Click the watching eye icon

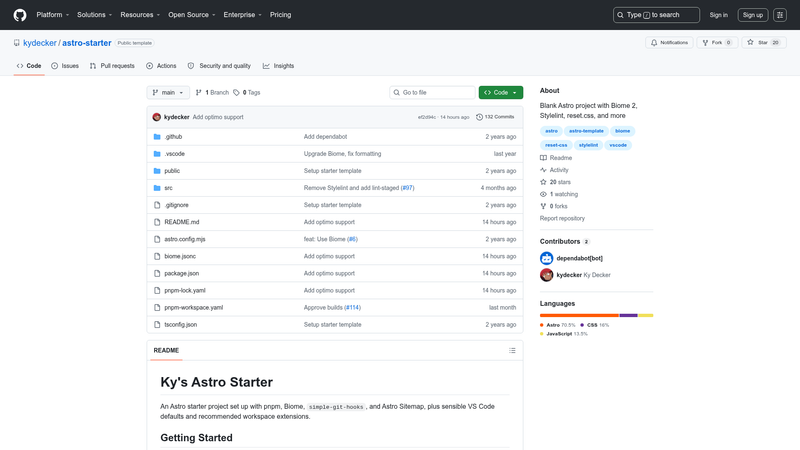coord(543,194)
